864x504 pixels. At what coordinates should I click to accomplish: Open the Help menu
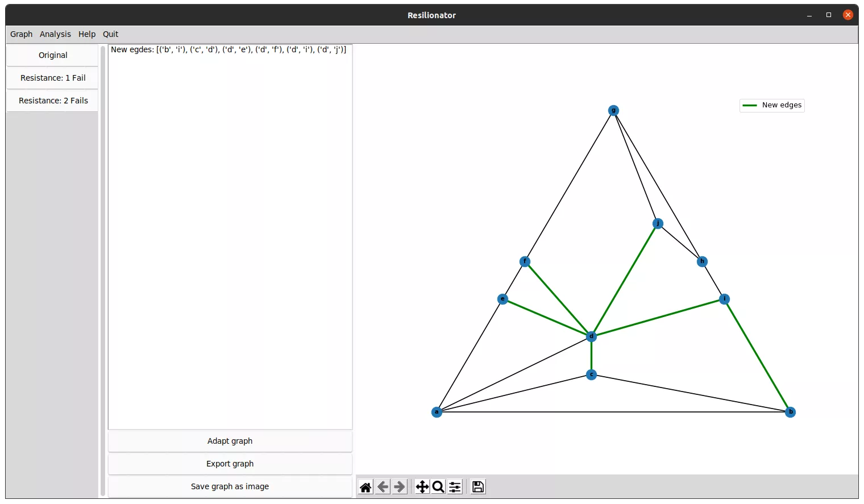click(87, 34)
